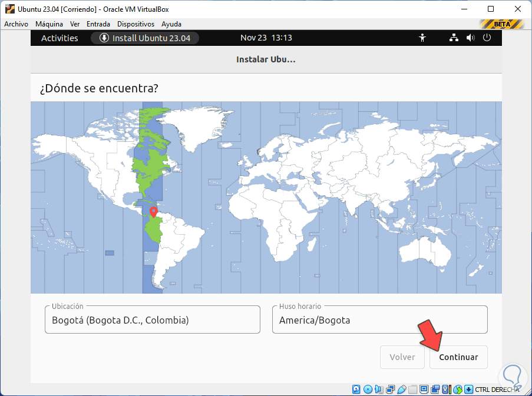Click the VirtualBox network adapters status icon
The image size is (532, 396).
tap(391, 390)
